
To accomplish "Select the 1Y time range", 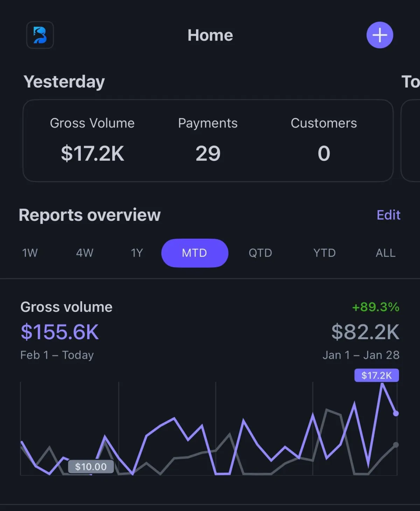I will pyautogui.click(x=137, y=253).
